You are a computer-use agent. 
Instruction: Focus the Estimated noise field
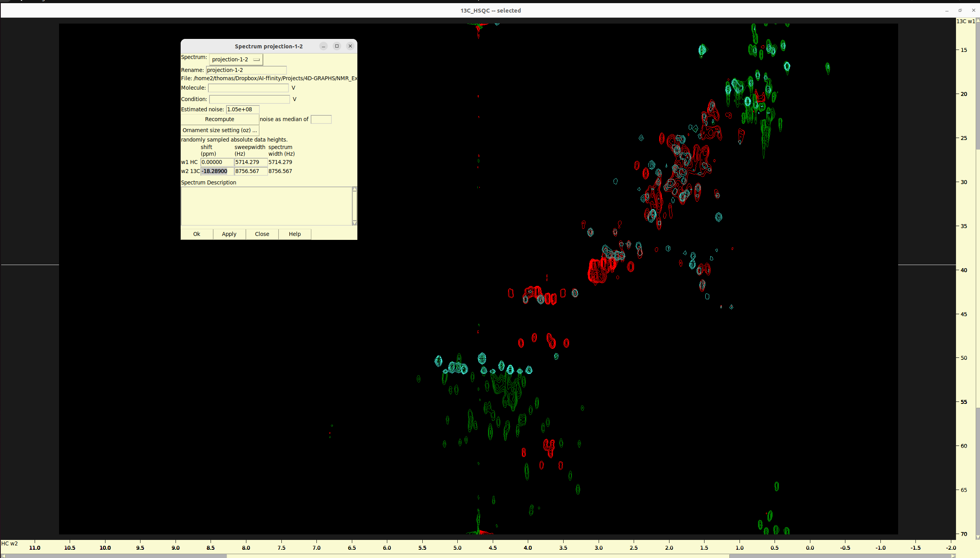[x=242, y=109]
